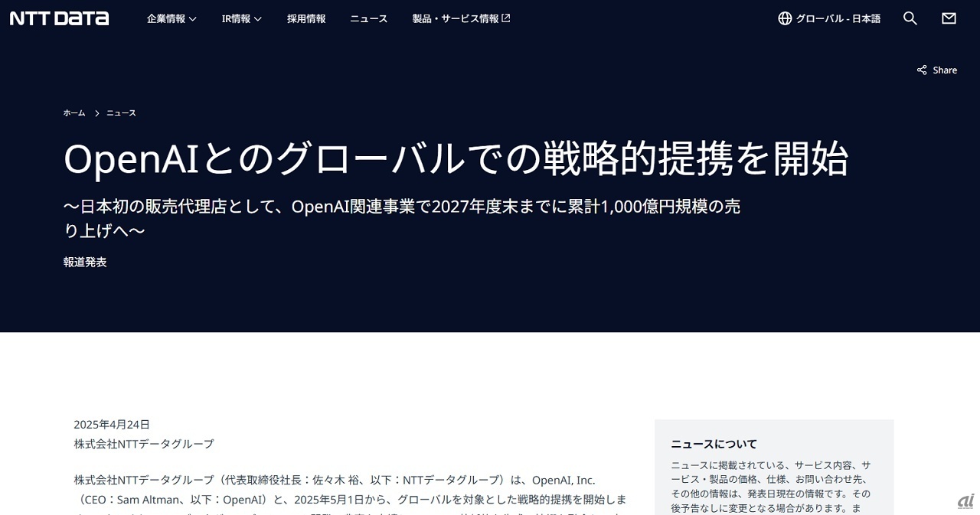The height and width of the screenshot is (515, 980).
Task: Open the search magnifier icon
Action: (910, 18)
